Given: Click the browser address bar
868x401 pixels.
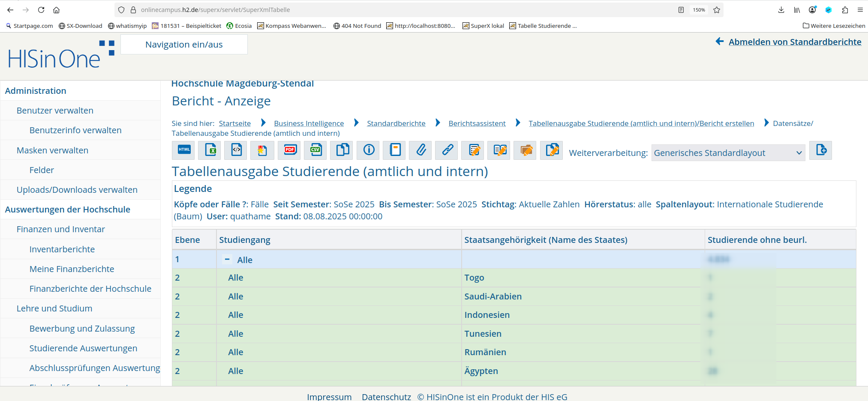Looking at the screenshot, I should pos(386,10).
